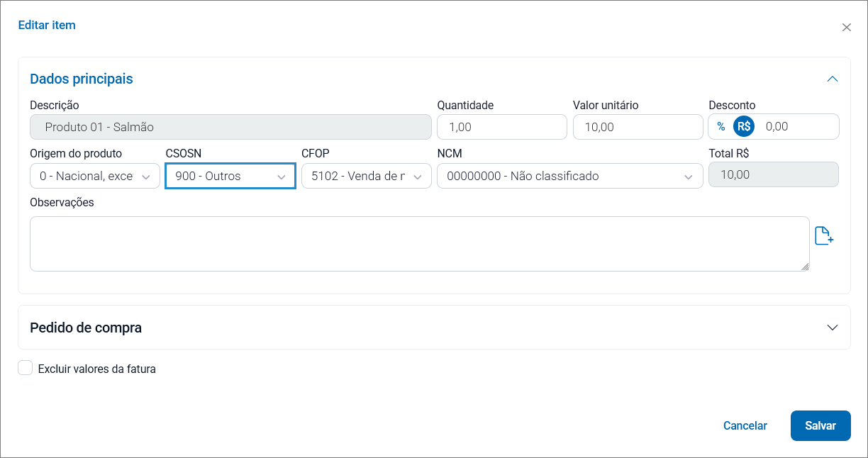868x458 pixels.
Task: Click the Desconto value field
Action: coord(797,127)
